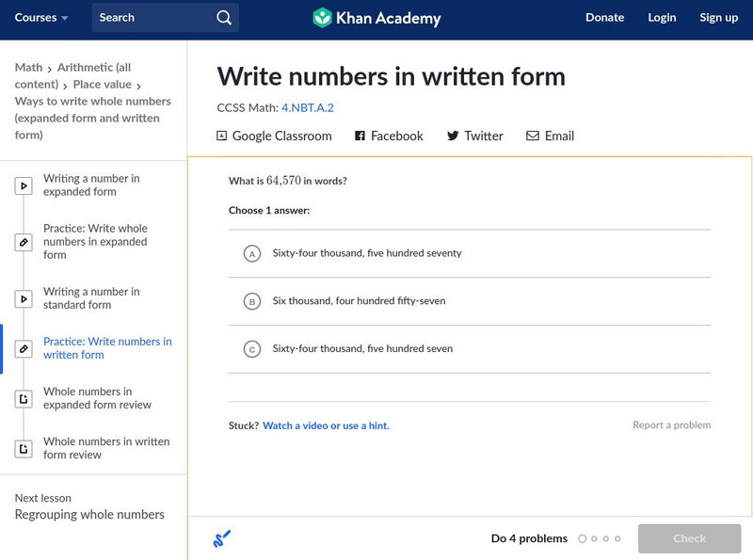Screen dimensions: 753x560
Task: Open the scratchpad pencil tool
Action: pyautogui.click(x=222, y=539)
